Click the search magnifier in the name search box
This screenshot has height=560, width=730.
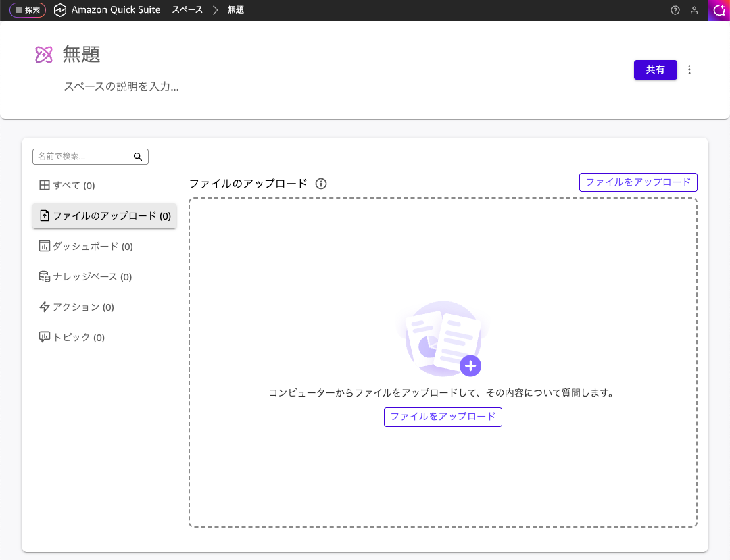[x=138, y=156]
